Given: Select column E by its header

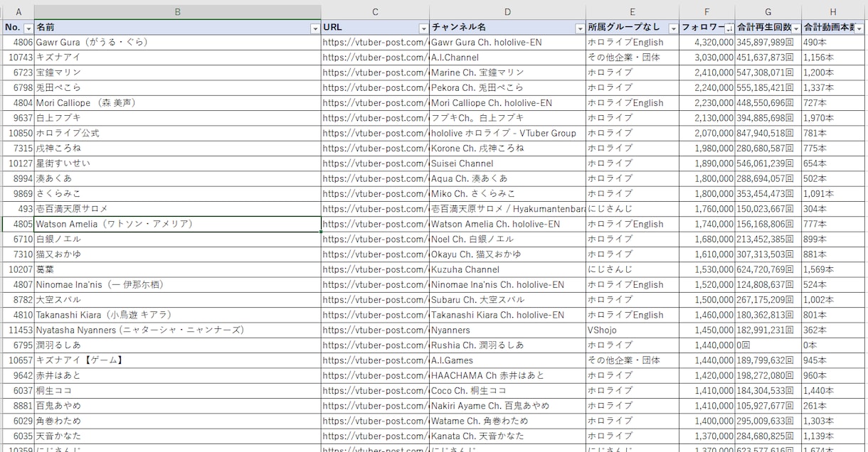Looking at the screenshot, I should click(x=633, y=12).
